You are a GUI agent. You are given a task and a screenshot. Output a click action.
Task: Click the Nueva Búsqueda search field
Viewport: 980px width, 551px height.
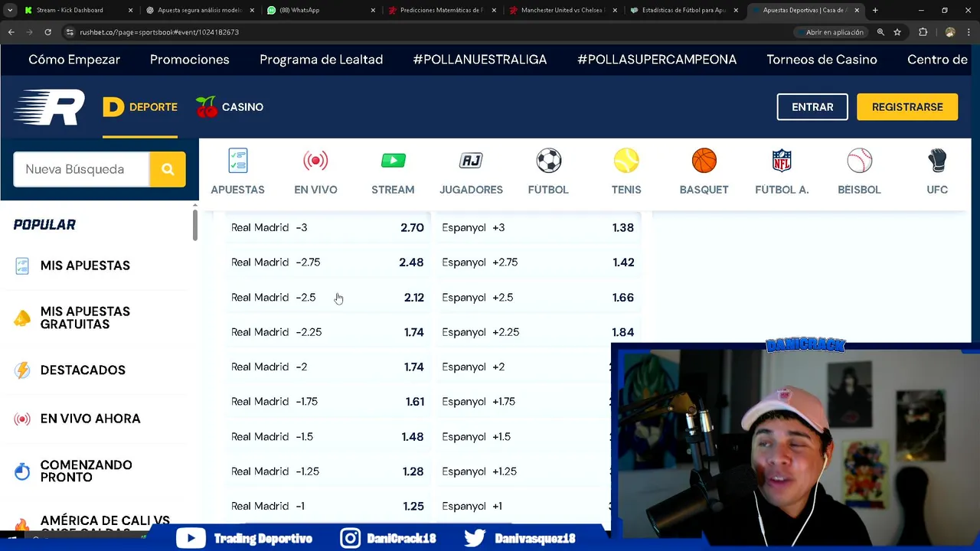point(81,169)
